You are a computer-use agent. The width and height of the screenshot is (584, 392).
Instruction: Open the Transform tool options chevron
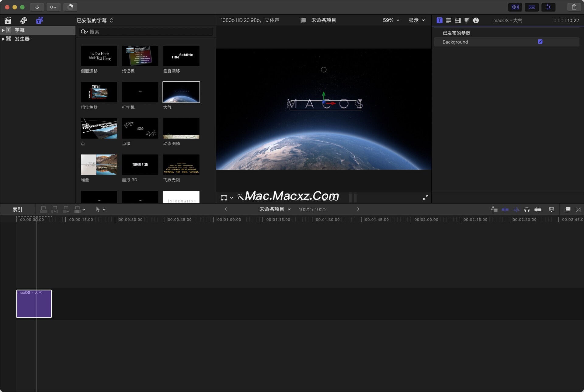tap(231, 198)
